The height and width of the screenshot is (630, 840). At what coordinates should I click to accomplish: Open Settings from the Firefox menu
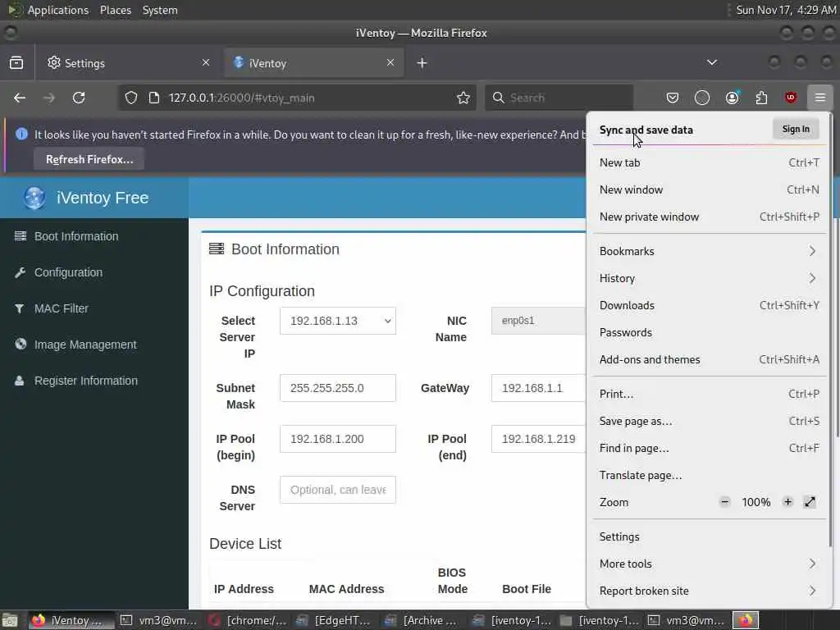pos(710,536)
